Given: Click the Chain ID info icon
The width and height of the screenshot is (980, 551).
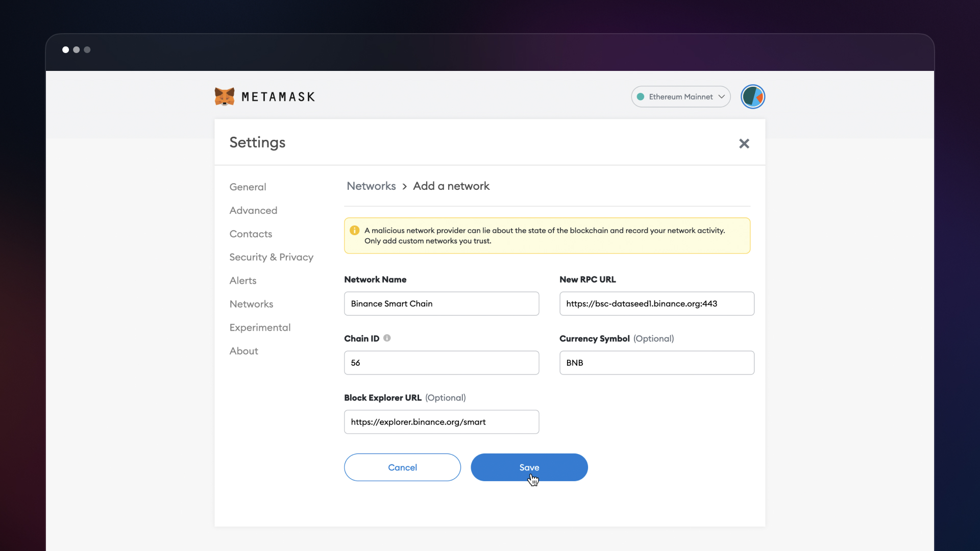Looking at the screenshot, I should point(387,338).
